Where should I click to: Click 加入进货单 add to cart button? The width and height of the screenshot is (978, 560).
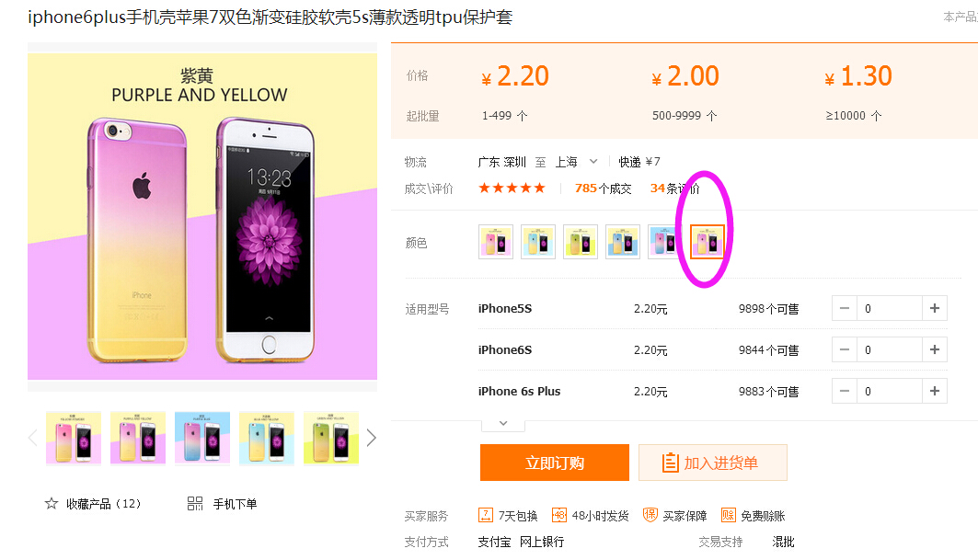click(713, 463)
